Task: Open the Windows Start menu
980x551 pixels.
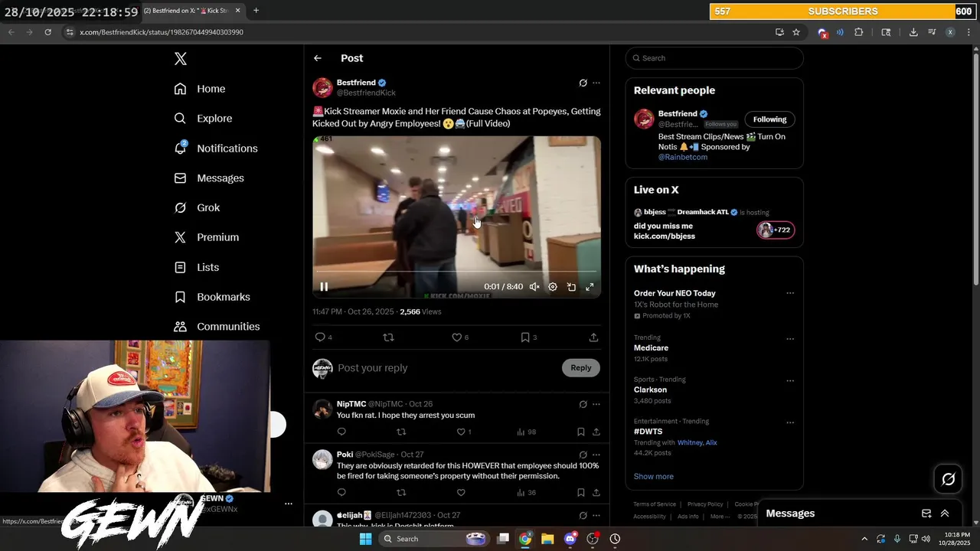Action: [365, 539]
